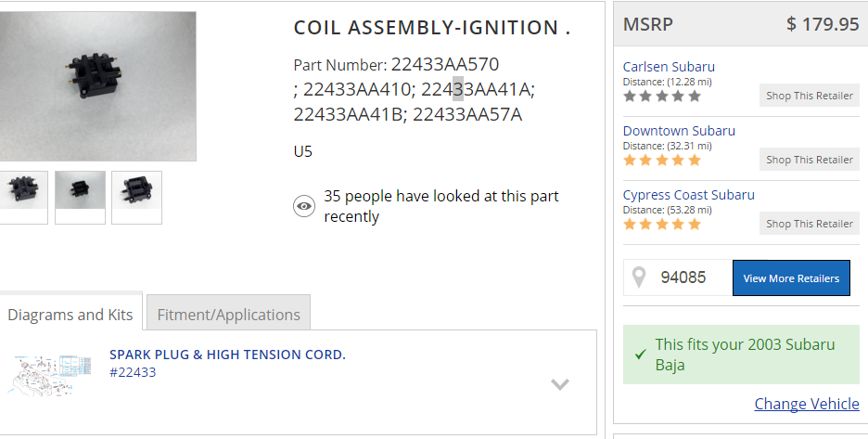The height and width of the screenshot is (439, 868).
Task: Click Cypress Coast Subaru star rating
Action: coord(661,224)
